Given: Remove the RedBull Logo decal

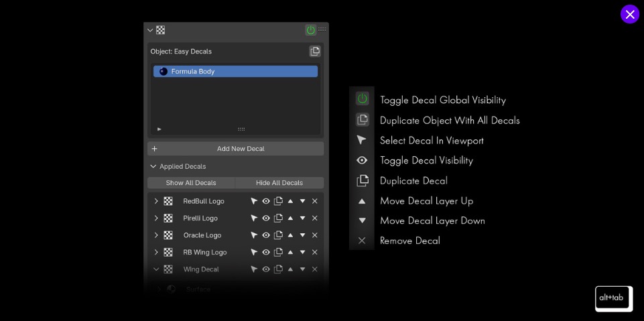Looking at the screenshot, I should coord(314,201).
